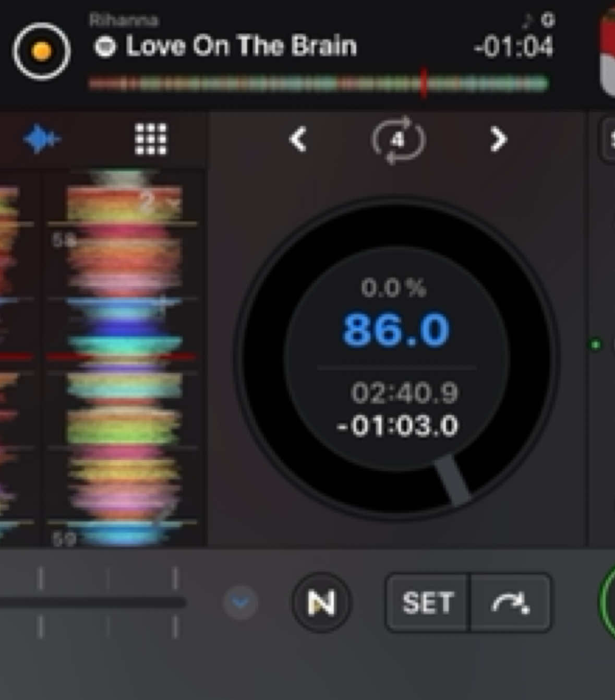Click the 86.0 BPM value
Image resolution: width=615 pixels, height=700 pixels.
pyautogui.click(x=396, y=330)
